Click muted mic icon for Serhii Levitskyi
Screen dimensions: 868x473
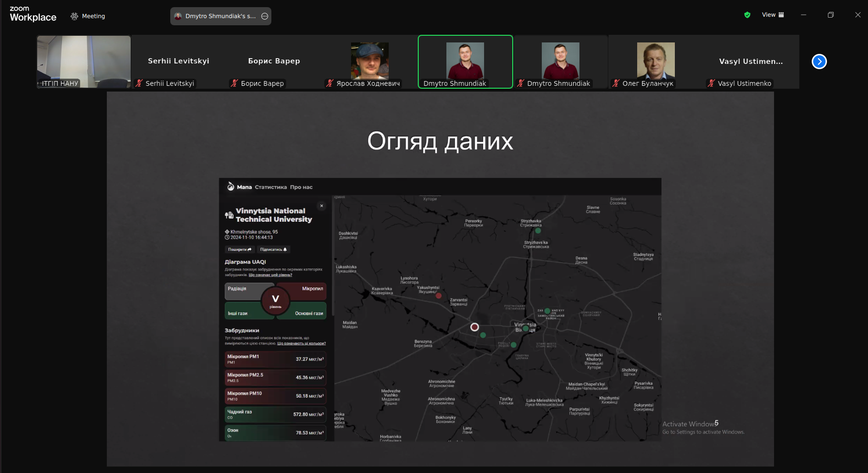[x=139, y=83]
